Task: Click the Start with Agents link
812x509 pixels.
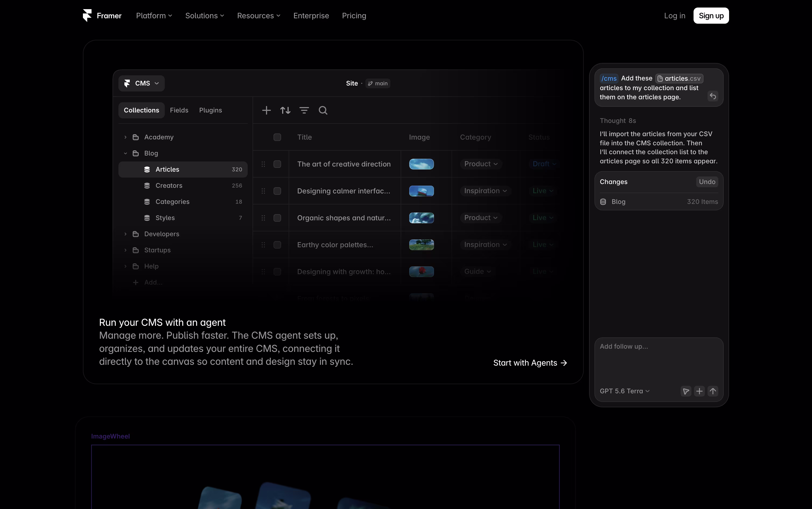Action: pyautogui.click(x=530, y=363)
